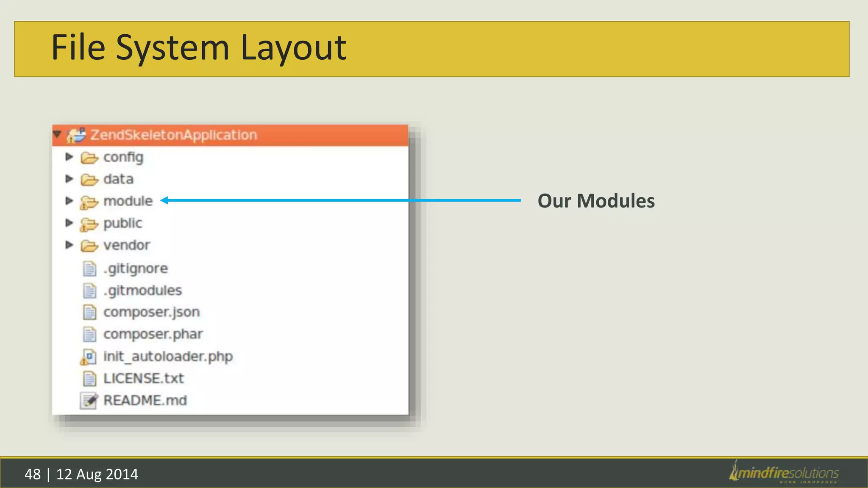Click the File System Layout slide title
Screen dimensions: 868x488
tap(199, 48)
